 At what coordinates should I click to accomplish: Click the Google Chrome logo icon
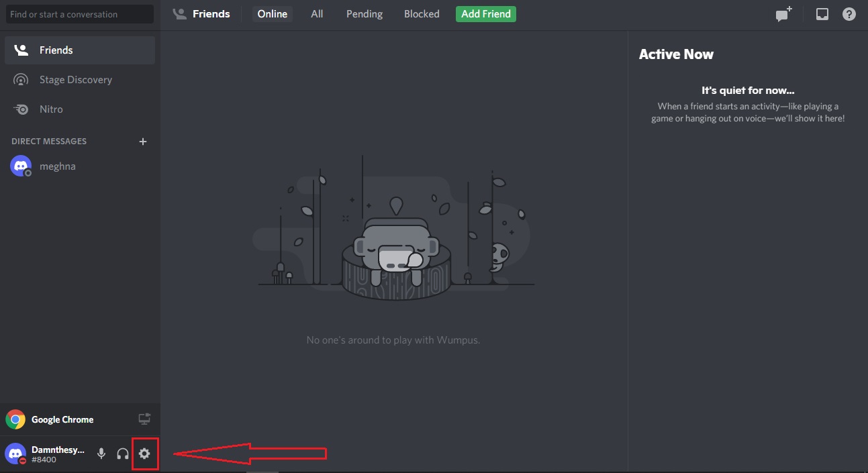tap(15, 420)
